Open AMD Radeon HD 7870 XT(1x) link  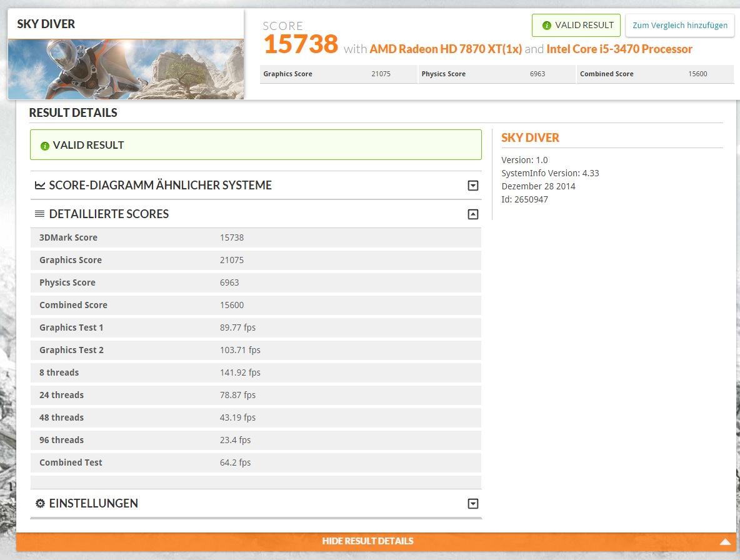coord(446,49)
